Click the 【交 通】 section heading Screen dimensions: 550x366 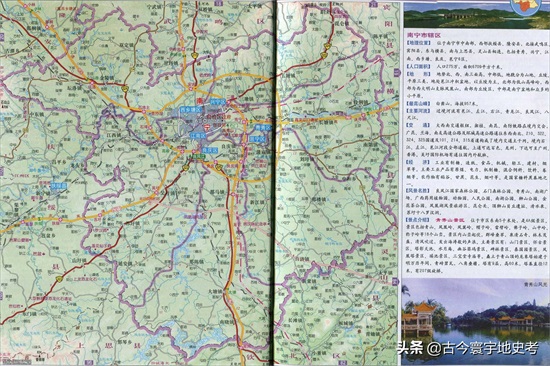coord(418,125)
